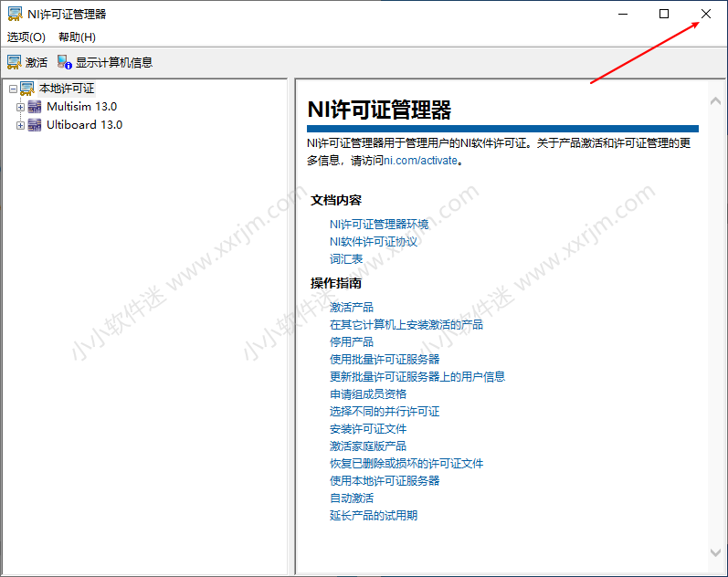Collapse the 本地许可证 tree node
The height and width of the screenshot is (577, 728).
(13, 89)
